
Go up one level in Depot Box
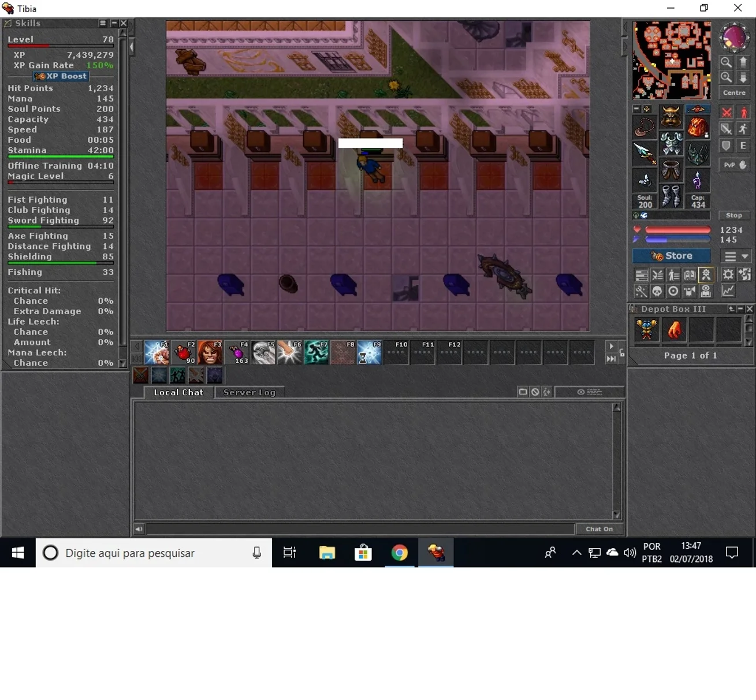pyautogui.click(x=731, y=309)
